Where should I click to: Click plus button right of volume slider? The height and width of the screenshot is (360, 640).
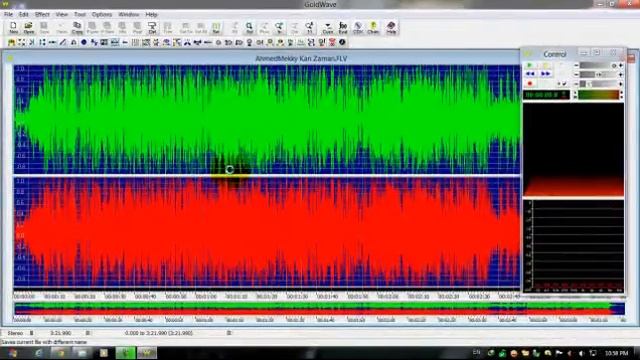click(x=621, y=65)
